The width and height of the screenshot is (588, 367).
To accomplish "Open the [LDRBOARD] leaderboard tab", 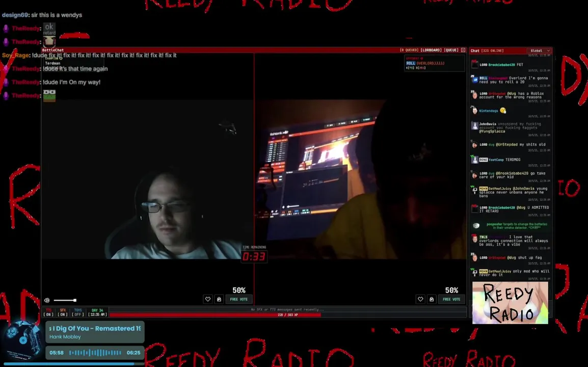I will click(431, 50).
